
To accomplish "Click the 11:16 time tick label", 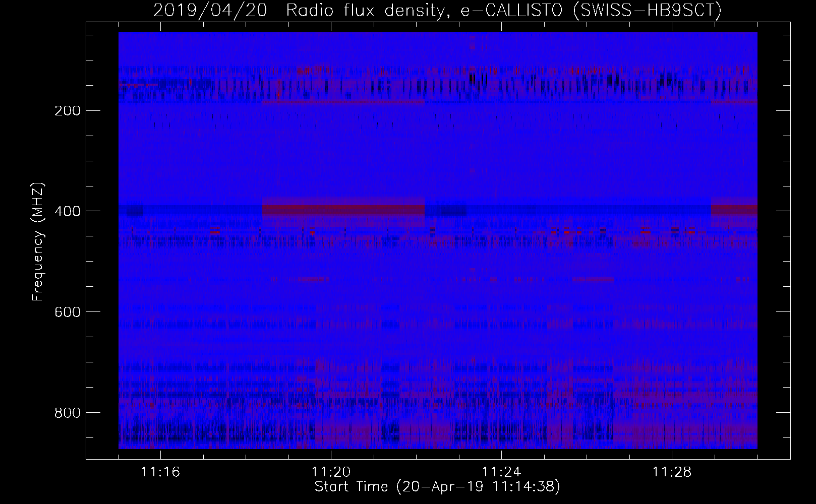I will (161, 472).
